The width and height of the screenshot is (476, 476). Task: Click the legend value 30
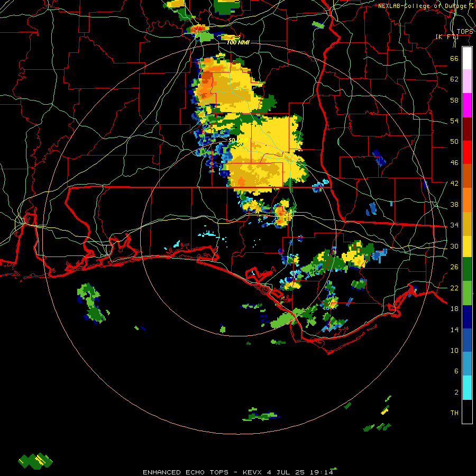[x=454, y=246]
